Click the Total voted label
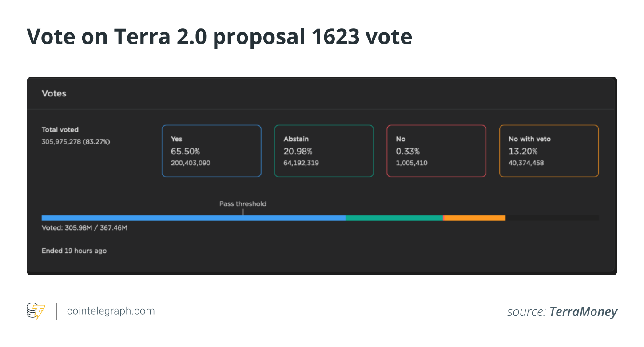 click(x=60, y=130)
